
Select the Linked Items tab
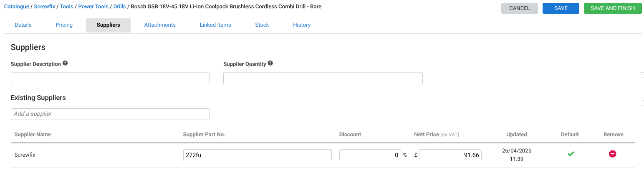coord(215,25)
